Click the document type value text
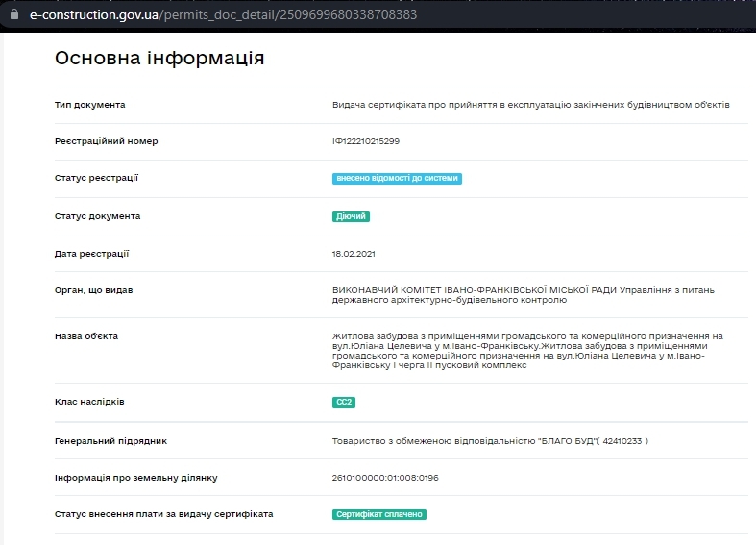 point(531,105)
